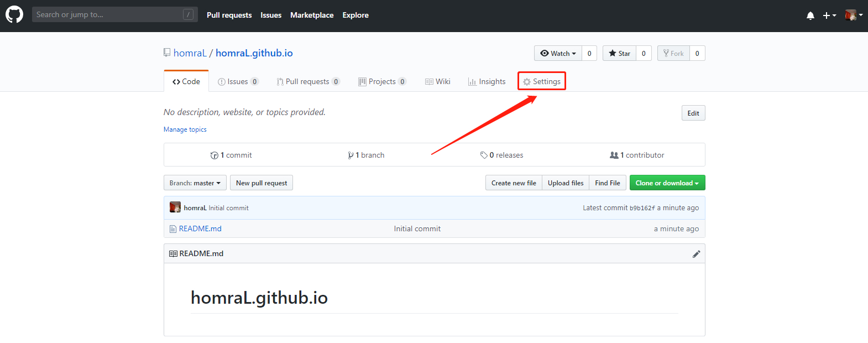The width and height of the screenshot is (868, 343).
Task: Click the contributors people icon
Action: tap(614, 155)
